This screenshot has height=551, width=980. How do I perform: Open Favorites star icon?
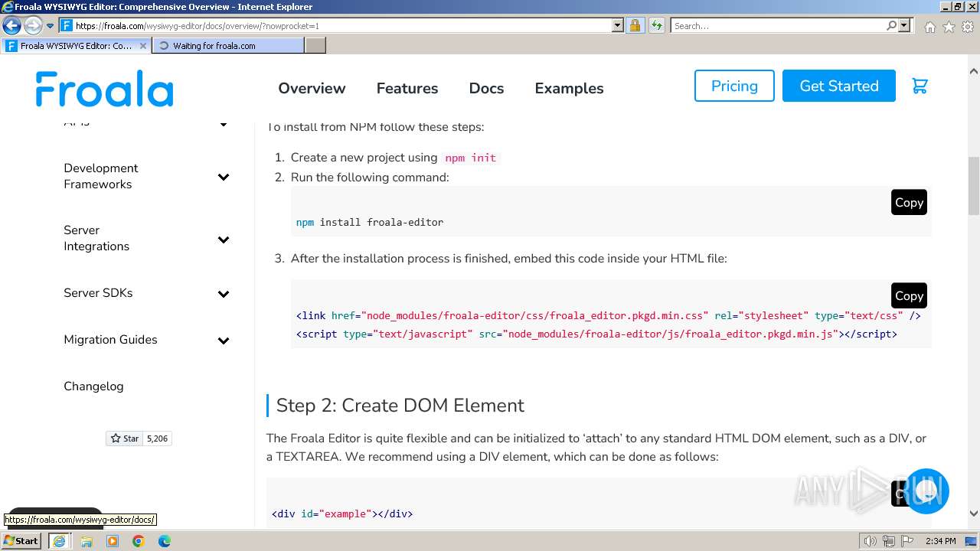click(949, 26)
